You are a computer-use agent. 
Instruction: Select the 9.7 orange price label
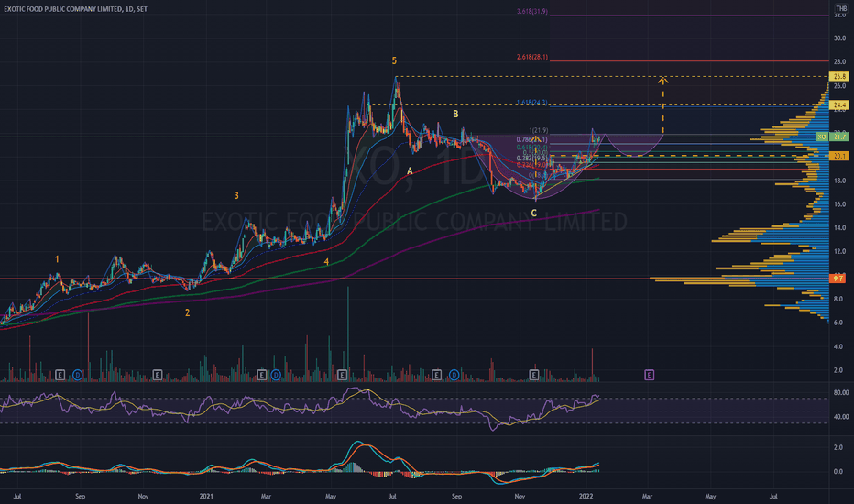coord(838,279)
